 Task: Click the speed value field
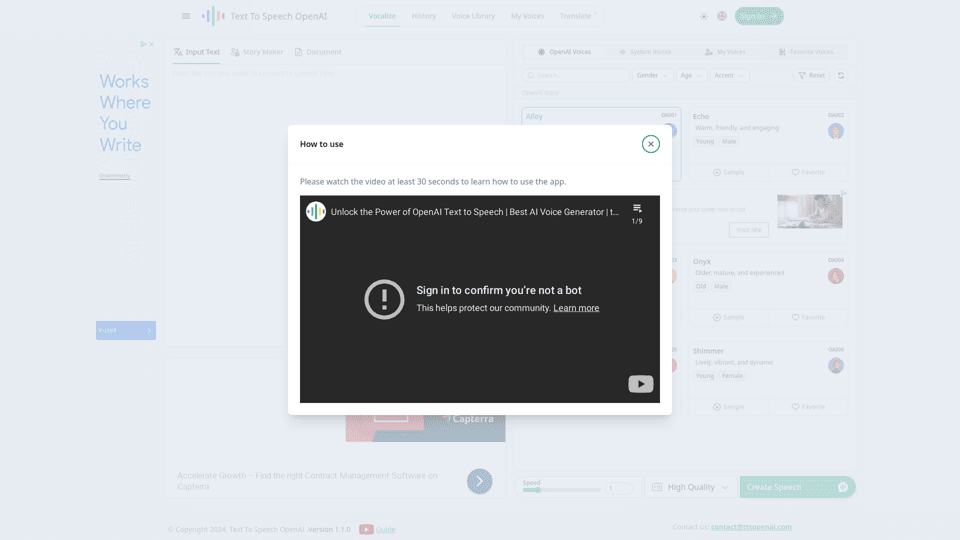(x=618, y=488)
